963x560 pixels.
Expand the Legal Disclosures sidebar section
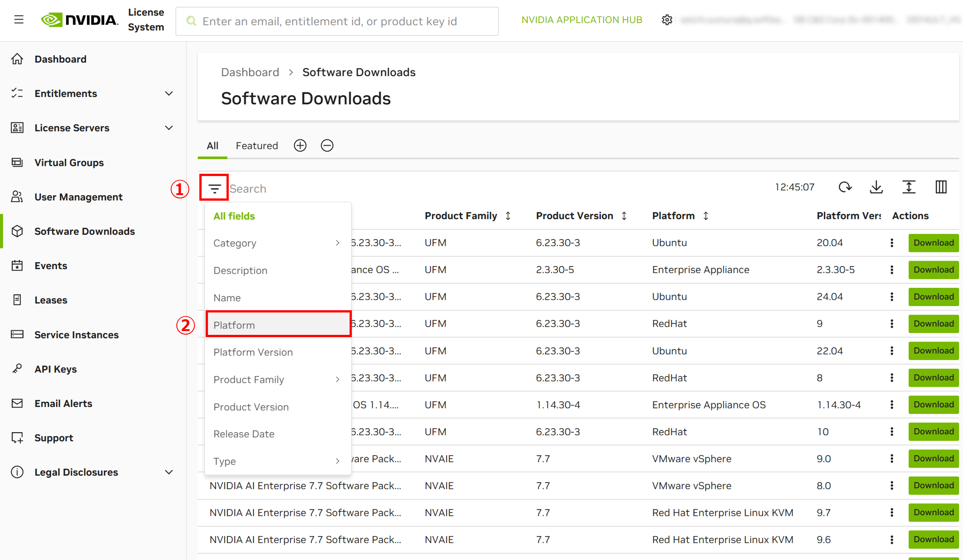169,472
